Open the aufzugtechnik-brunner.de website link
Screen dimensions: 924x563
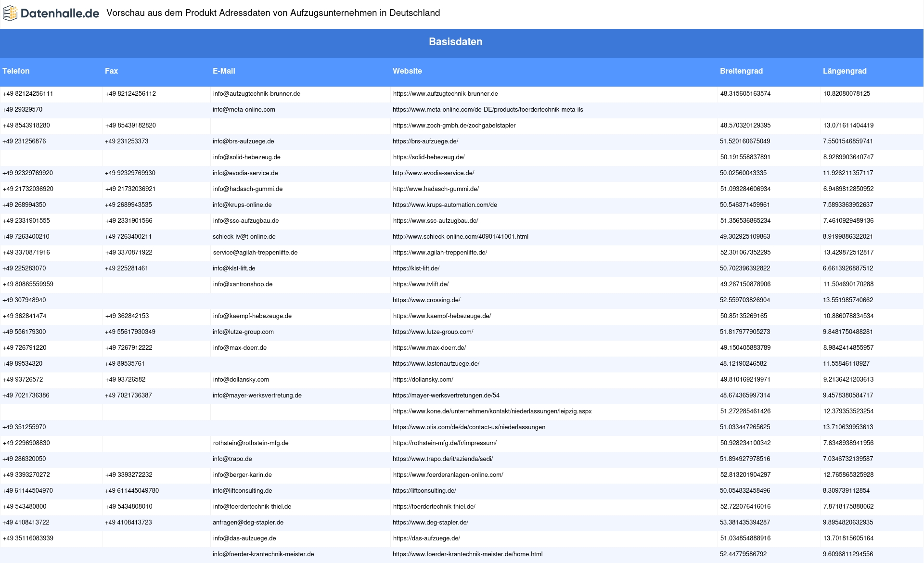446,94
